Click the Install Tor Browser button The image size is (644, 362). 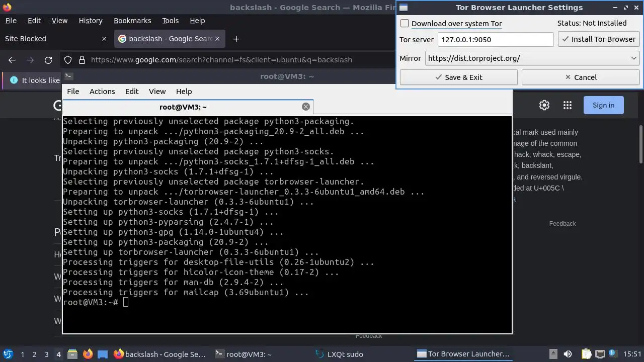pyautogui.click(x=599, y=39)
